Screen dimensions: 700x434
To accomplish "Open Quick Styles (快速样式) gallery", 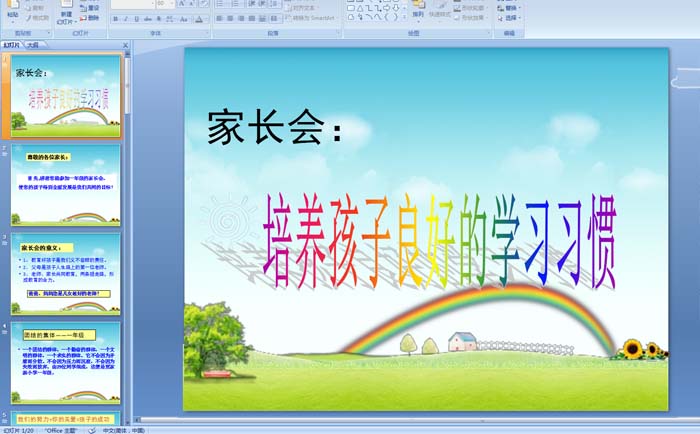I will point(440,10).
